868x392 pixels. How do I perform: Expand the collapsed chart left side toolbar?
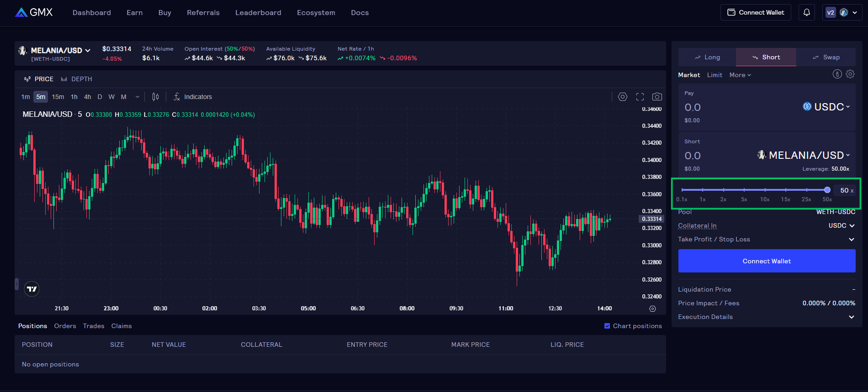(16, 284)
